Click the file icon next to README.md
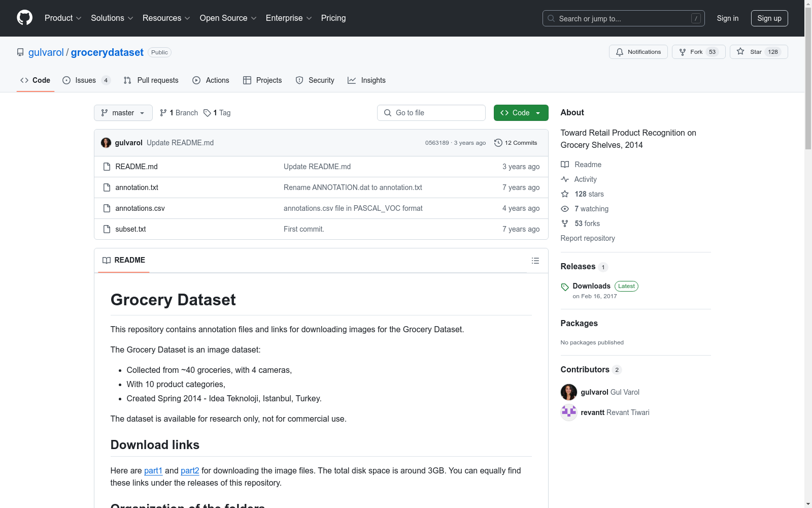The width and height of the screenshot is (812, 508). pyautogui.click(x=107, y=167)
